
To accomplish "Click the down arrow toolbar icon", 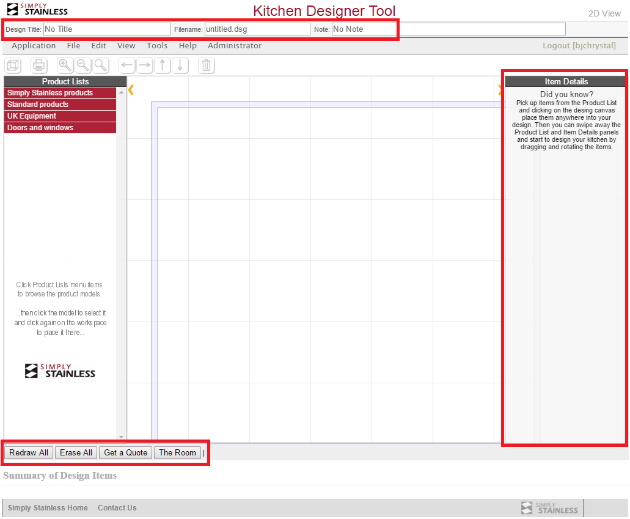I will pos(180,65).
